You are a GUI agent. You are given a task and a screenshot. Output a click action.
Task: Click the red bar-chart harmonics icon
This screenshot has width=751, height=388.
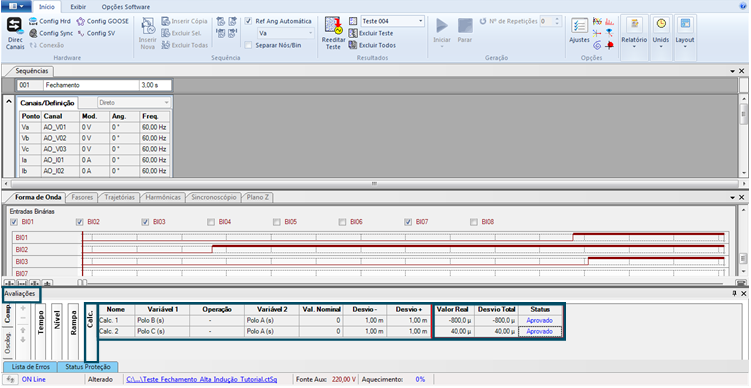pos(610,21)
